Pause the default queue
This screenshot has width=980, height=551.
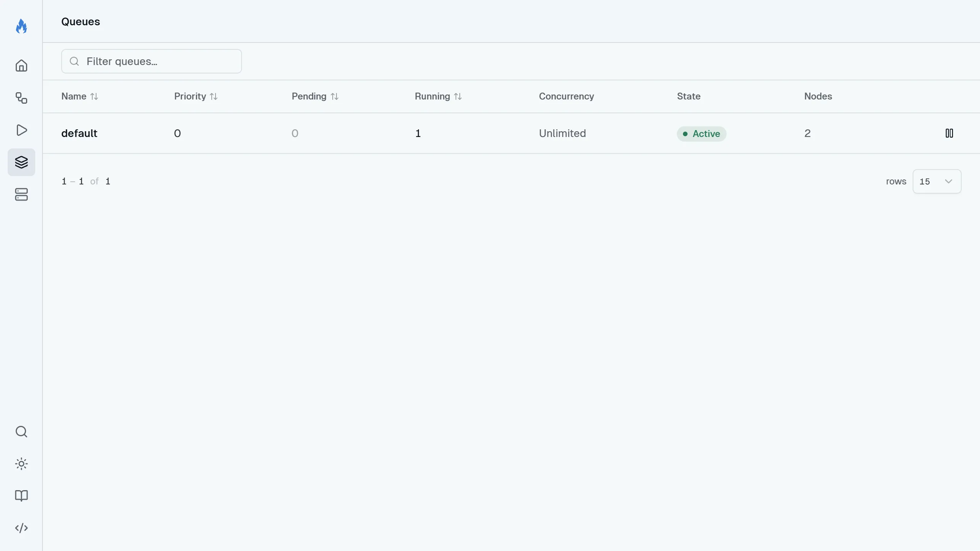point(949,133)
